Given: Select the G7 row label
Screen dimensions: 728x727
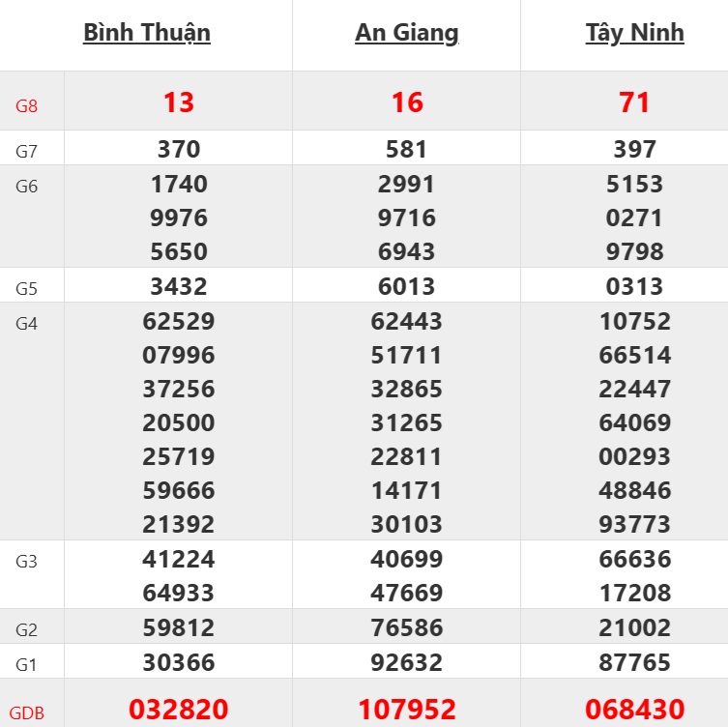Looking at the screenshot, I should [26, 151].
